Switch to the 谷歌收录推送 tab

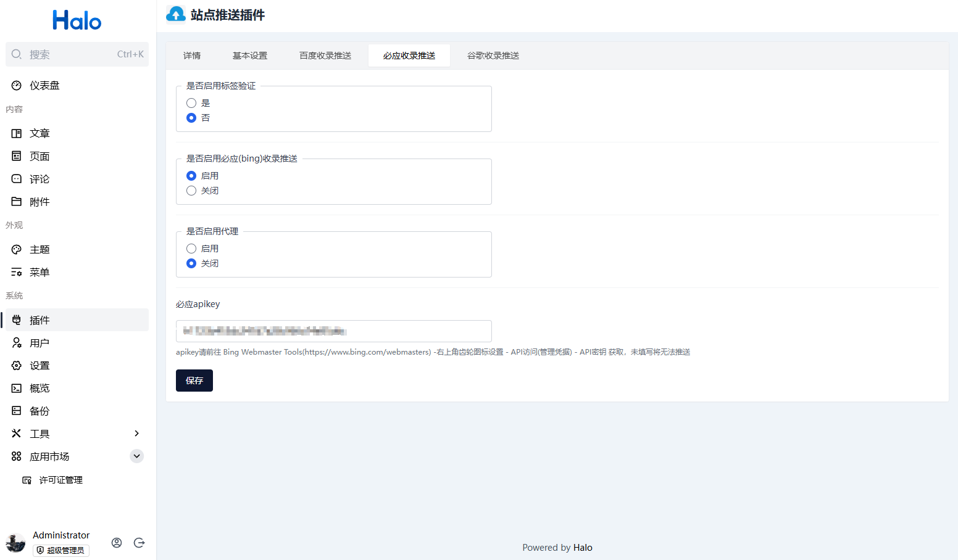click(x=493, y=56)
